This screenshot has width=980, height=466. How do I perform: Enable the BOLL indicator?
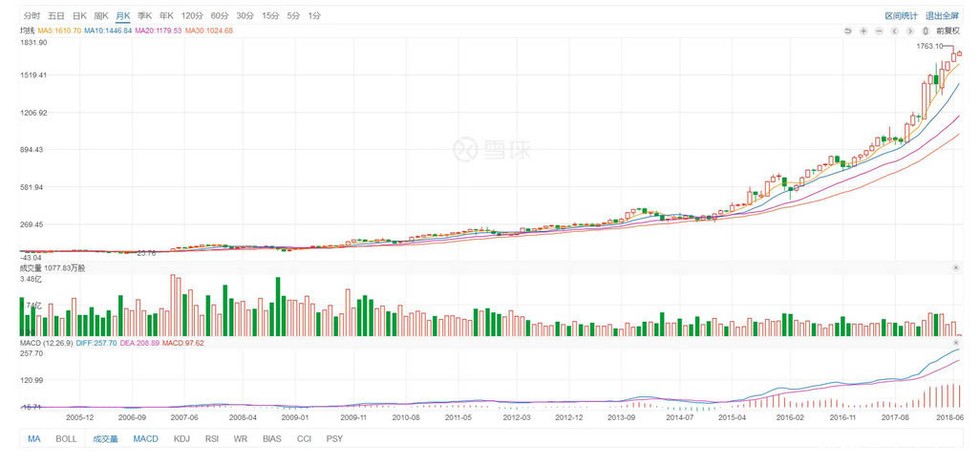(66, 439)
